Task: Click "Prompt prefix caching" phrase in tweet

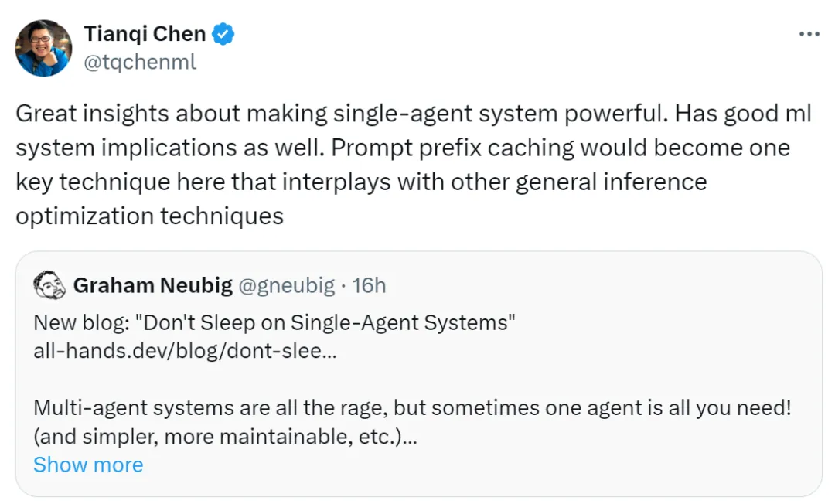Action: [x=452, y=148]
